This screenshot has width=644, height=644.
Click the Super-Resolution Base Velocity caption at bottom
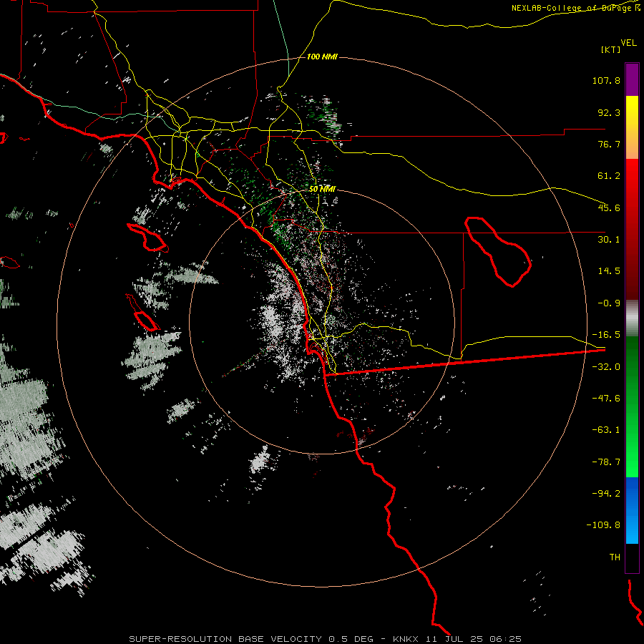pyautogui.click(x=326, y=639)
